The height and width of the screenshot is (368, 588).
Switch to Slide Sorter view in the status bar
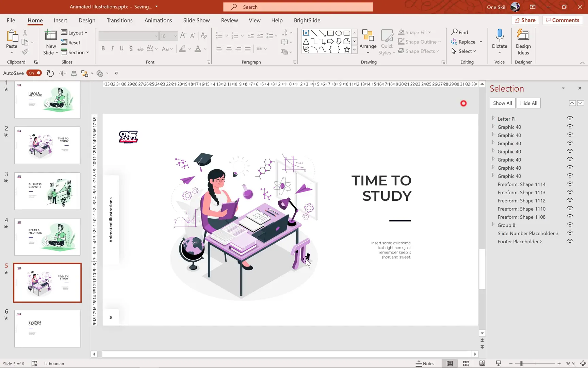(x=466, y=364)
